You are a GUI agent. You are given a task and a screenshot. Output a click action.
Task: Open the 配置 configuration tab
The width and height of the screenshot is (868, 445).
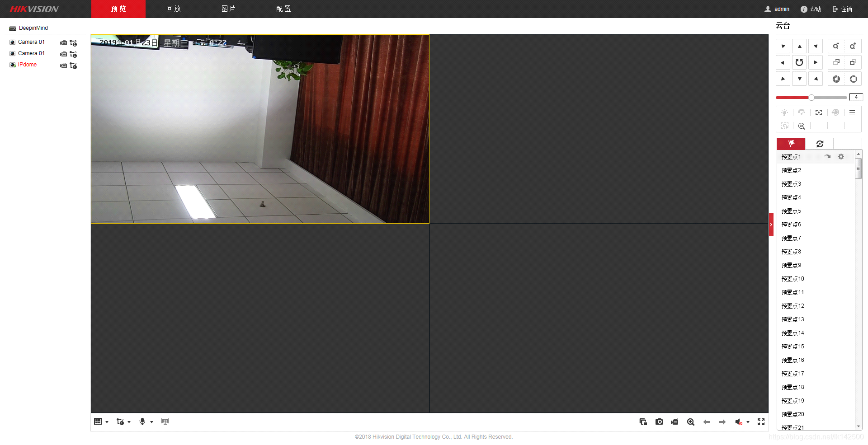coord(283,9)
